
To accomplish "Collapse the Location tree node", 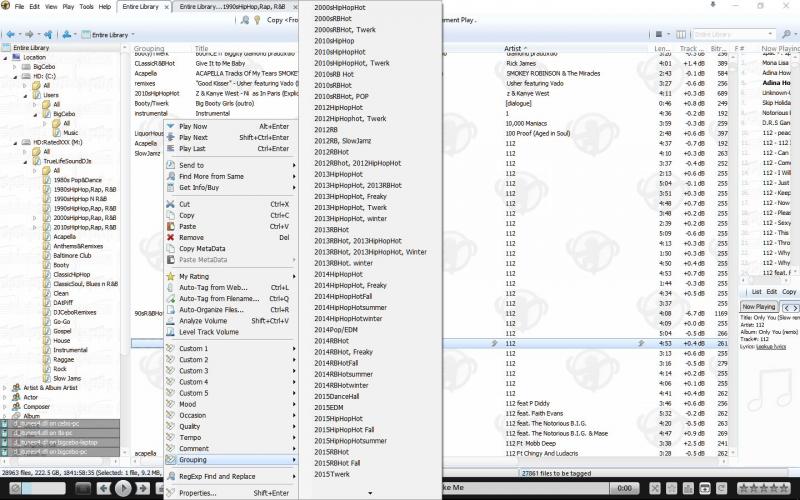I will click(5, 57).
